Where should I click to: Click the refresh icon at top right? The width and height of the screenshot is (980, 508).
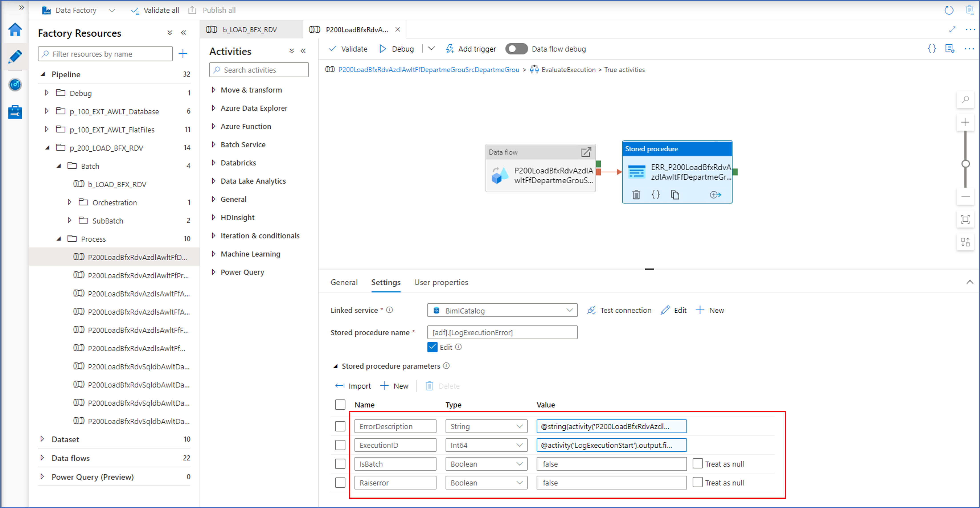tap(949, 10)
